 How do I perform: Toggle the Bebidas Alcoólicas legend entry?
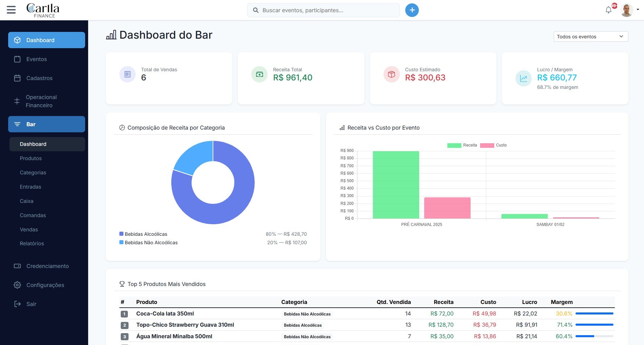(x=145, y=234)
